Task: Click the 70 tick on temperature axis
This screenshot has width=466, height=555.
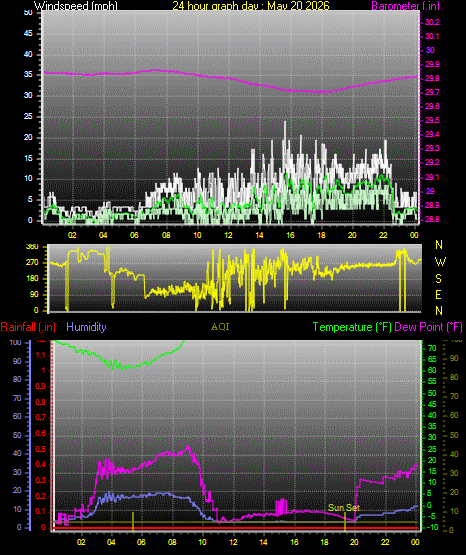Action: tap(432, 349)
